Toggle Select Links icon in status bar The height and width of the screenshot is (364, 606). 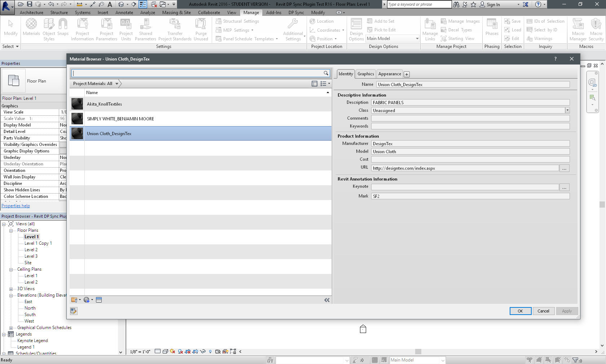530,360
